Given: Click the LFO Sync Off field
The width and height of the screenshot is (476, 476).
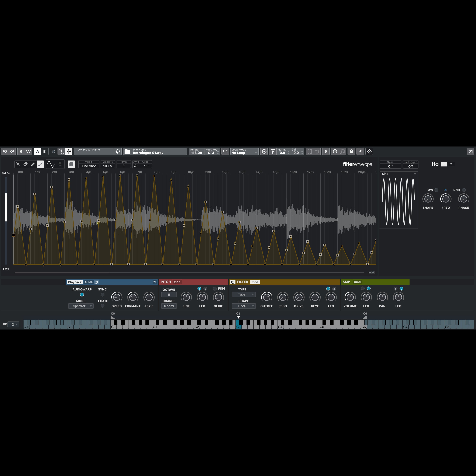Looking at the screenshot, I should [x=390, y=164].
